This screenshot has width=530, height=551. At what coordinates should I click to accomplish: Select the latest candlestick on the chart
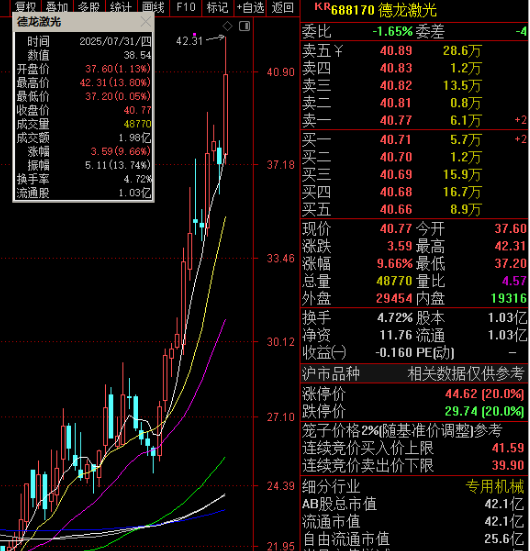(225, 114)
